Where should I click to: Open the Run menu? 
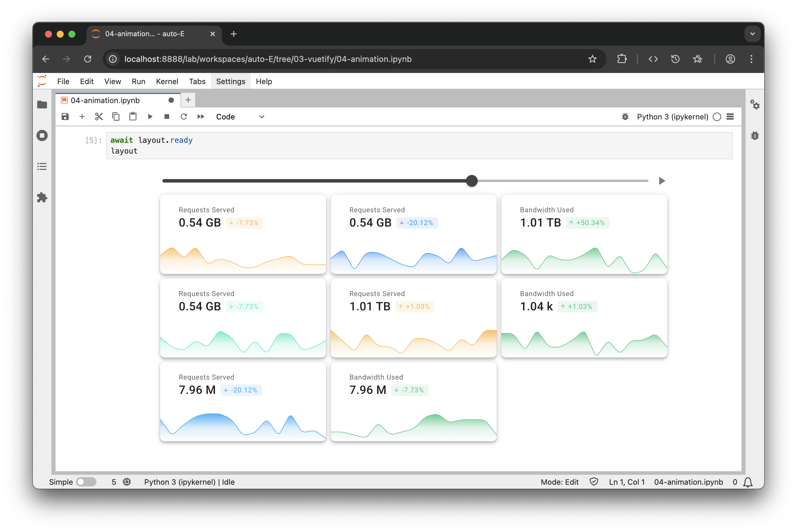138,81
